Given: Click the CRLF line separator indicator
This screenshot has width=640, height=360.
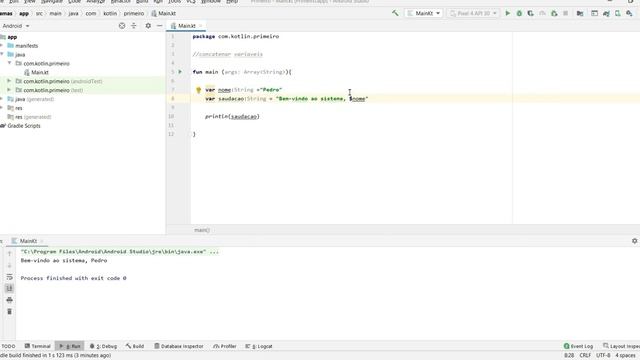Looking at the screenshot, I should [x=585, y=356].
